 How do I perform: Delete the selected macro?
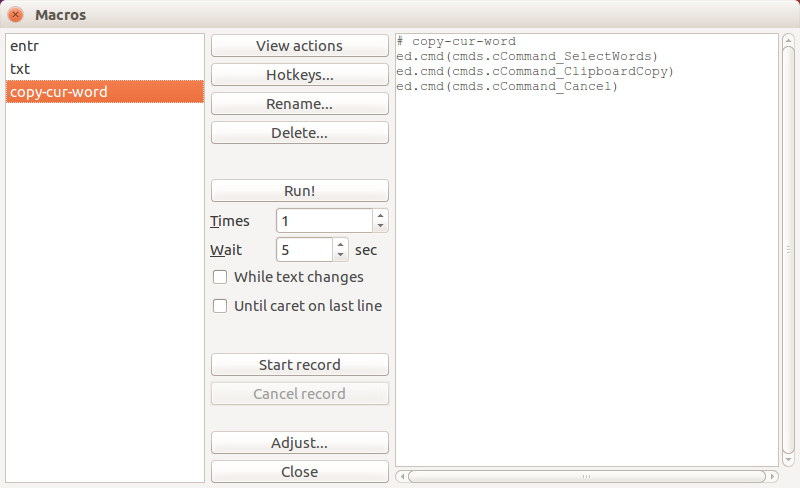[x=299, y=133]
